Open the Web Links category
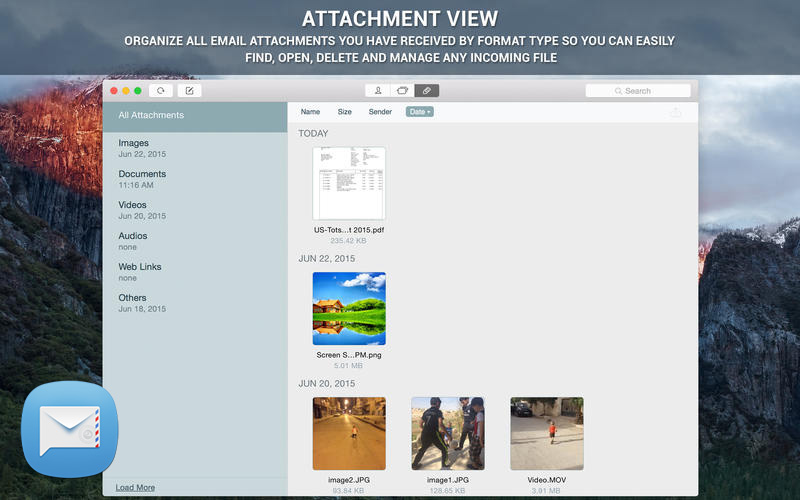Screen dimensions: 800x500 tap(195, 272)
